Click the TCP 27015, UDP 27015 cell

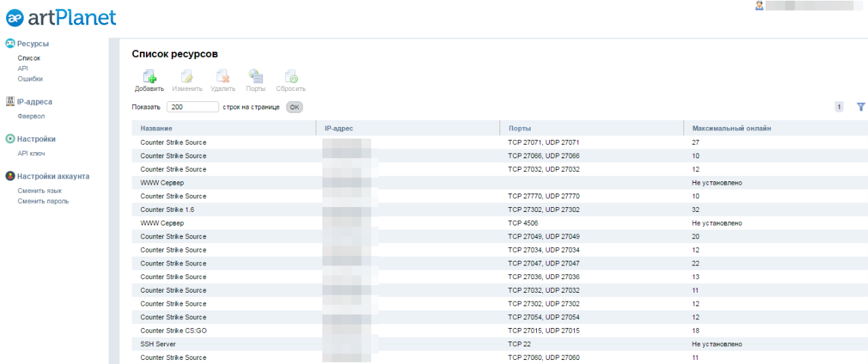544,331
